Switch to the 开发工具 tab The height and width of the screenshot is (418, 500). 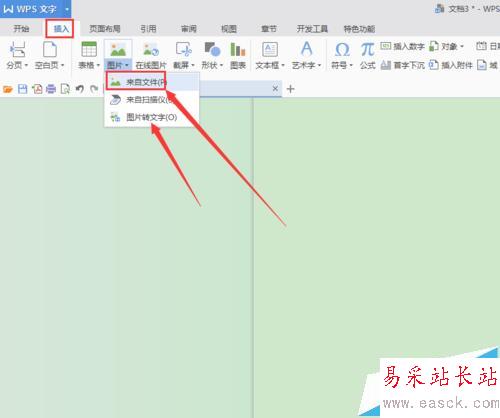(312, 29)
